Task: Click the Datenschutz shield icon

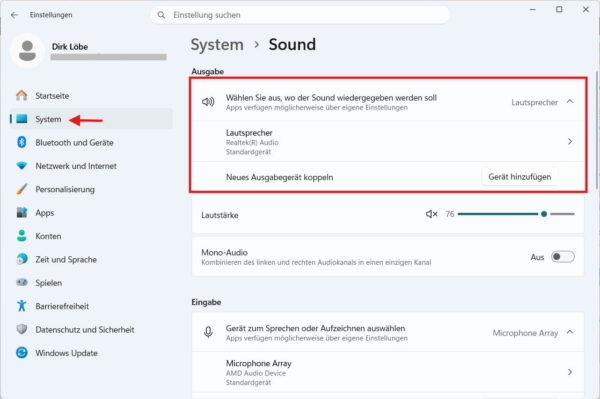Action: pyautogui.click(x=22, y=329)
